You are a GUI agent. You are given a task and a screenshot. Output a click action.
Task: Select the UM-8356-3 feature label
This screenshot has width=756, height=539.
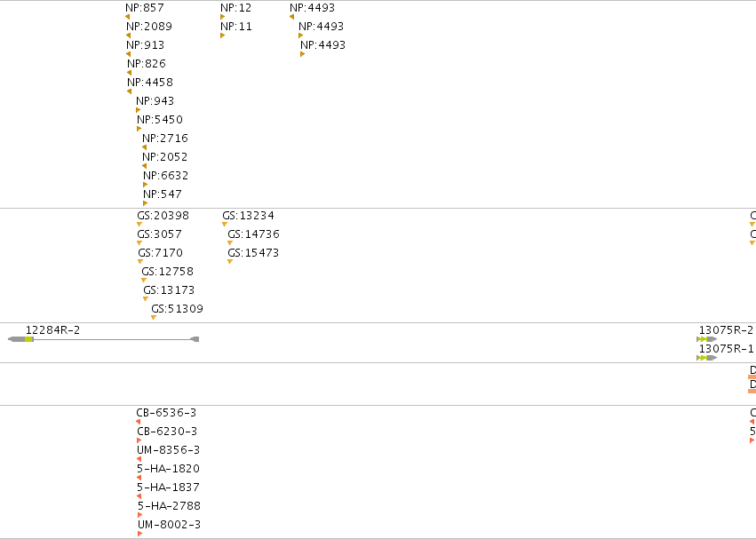[168, 450]
